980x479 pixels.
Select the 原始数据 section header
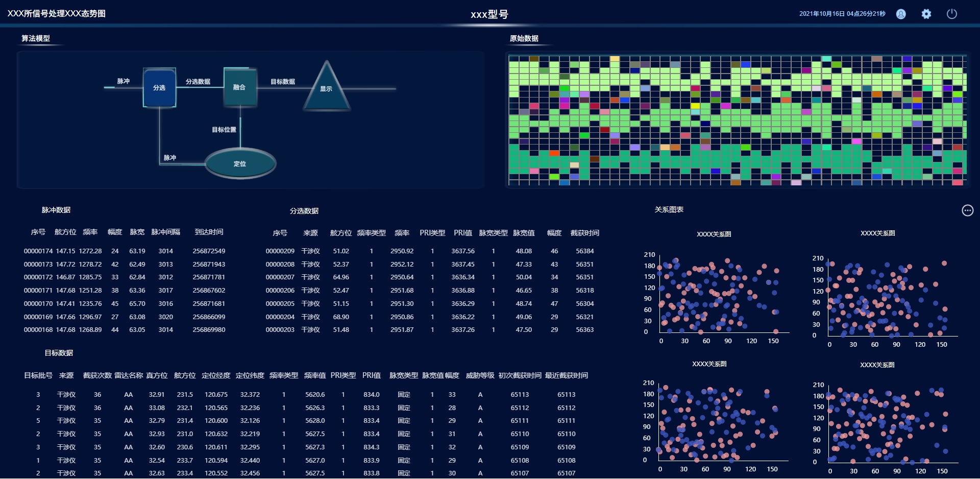click(x=524, y=38)
